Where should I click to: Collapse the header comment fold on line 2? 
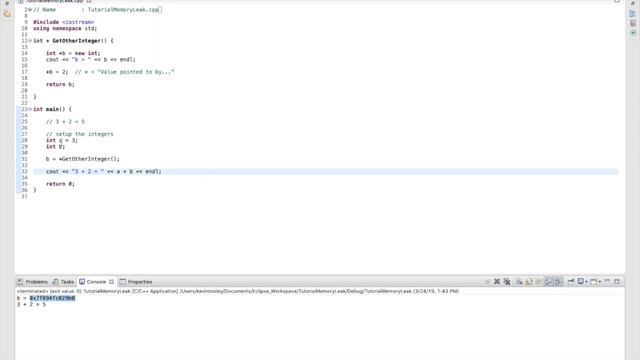pos(29,9)
